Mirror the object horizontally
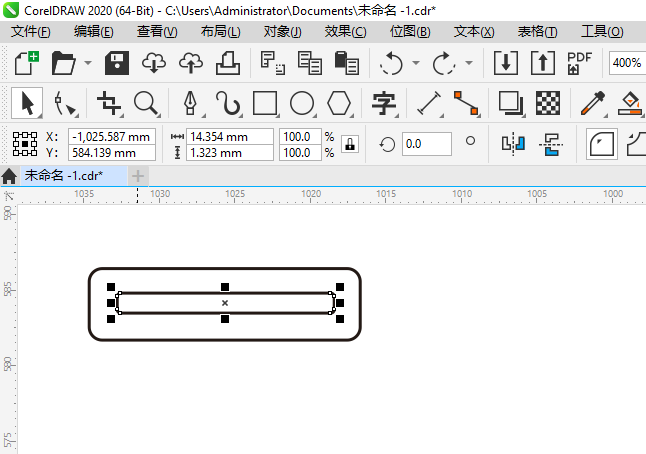646x454 pixels. tap(513, 144)
